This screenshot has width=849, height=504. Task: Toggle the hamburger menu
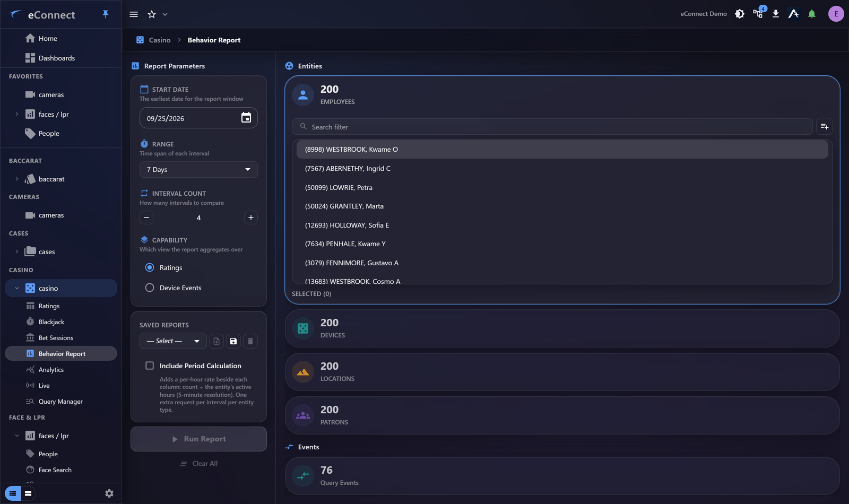click(x=134, y=14)
